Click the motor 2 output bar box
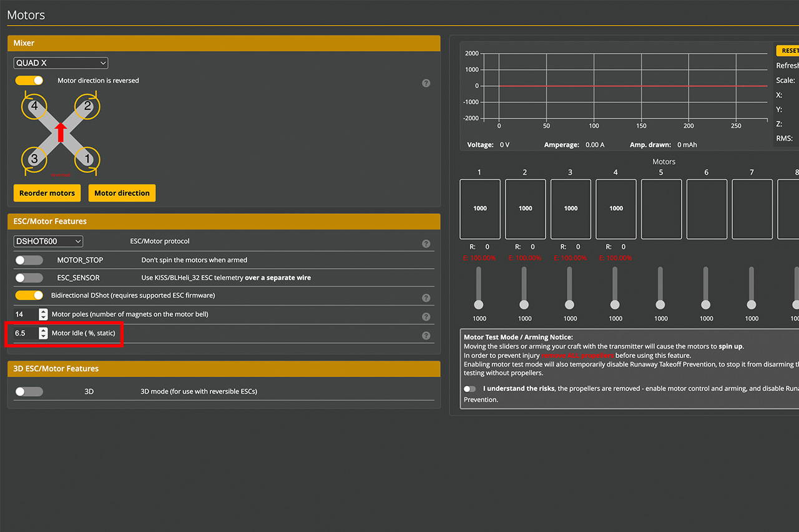This screenshot has width=799, height=532. (x=526, y=209)
